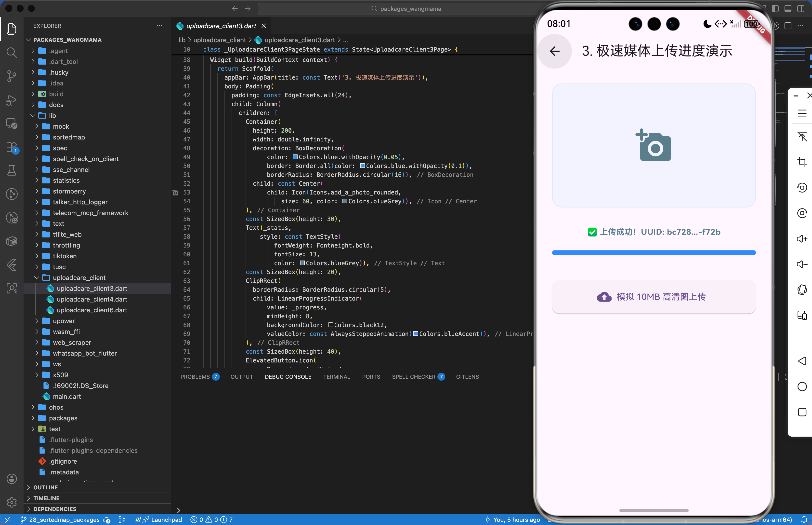
Task: Click blue color swatch on line 49
Action: (x=295, y=157)
